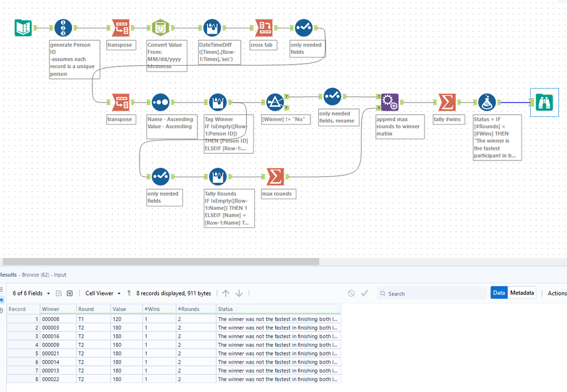Open the Cell Viewer dropdown
567x392 pixels.
pyautogui.click(x=103, y=293)
